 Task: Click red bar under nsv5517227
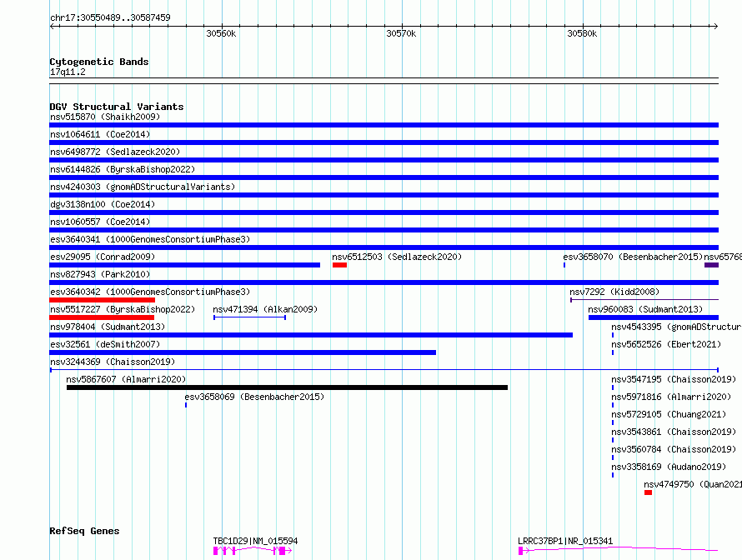(x=102, y=317)
